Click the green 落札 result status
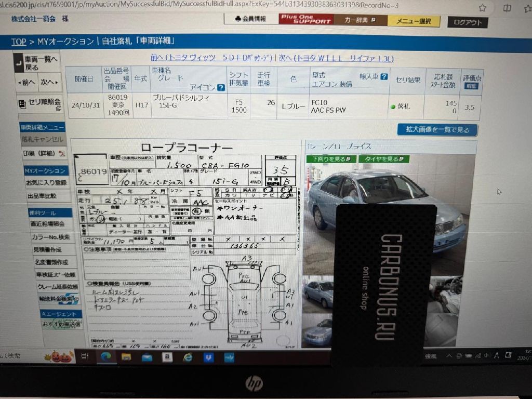 pyautogui.click(x=401, y=107)
